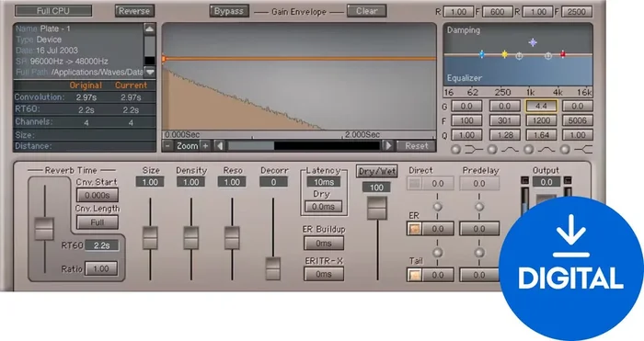Toggle the band 3 EQ on/off circle
The height and width of the screenshot is (341, 644).
coord(529,150)
